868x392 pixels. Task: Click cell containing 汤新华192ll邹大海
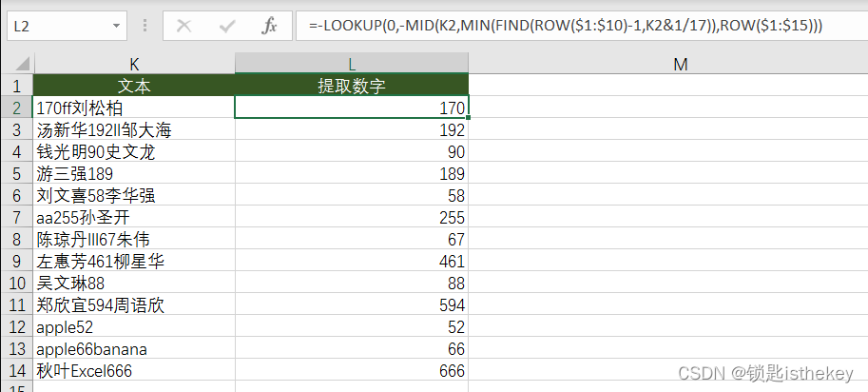tap(134, 129)
